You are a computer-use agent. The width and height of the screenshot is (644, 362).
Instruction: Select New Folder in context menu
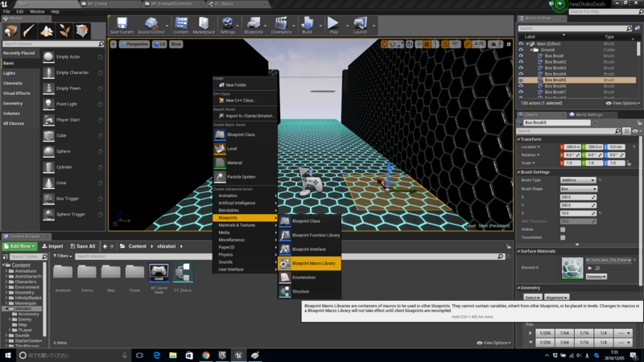pos(246,85)
